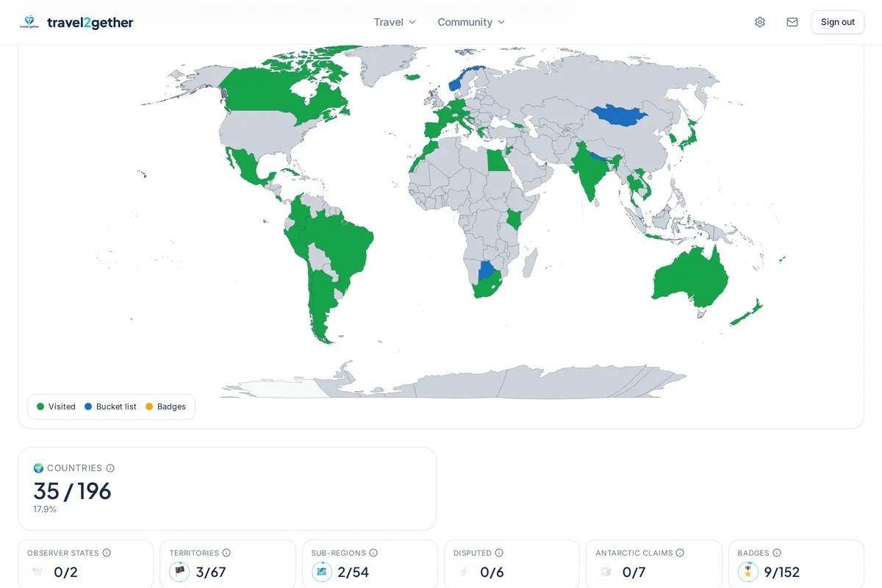The image size is (882, 588).
Task: Show info about Observer States
Action: click(107, 553)
